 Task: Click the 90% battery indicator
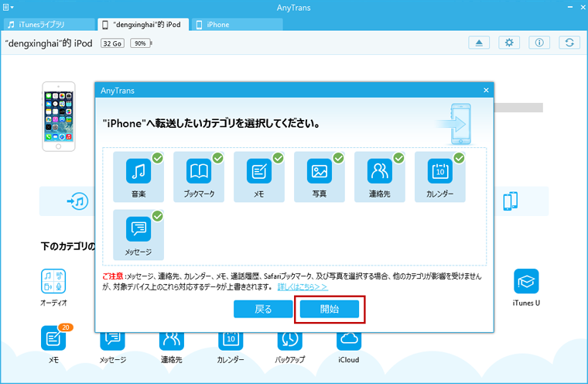click(141, 43)
